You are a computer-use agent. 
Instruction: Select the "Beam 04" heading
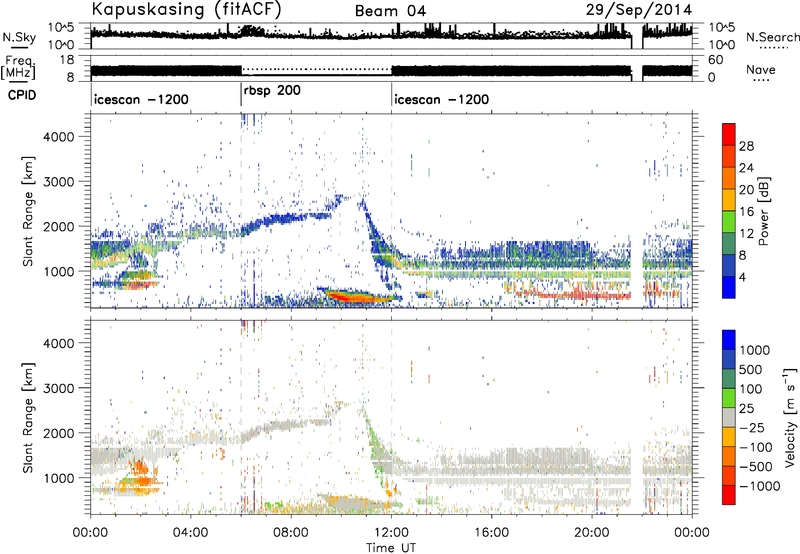coord(390,11)
